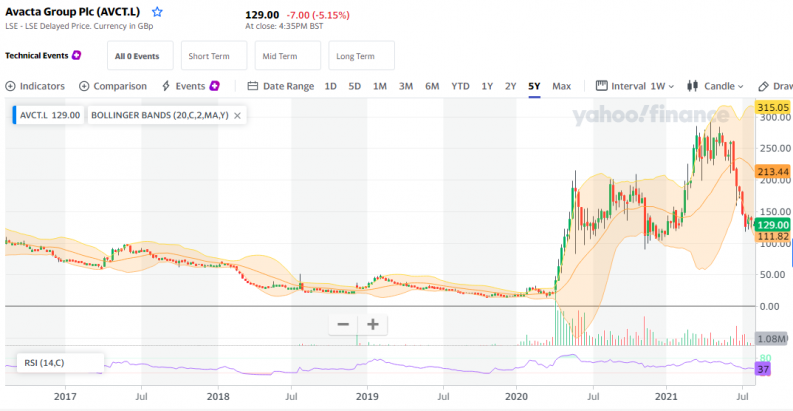Click the Technical Events heading
Image resolution: width=793 pixels, height=411 pixels.
click(x=36, y=56)
